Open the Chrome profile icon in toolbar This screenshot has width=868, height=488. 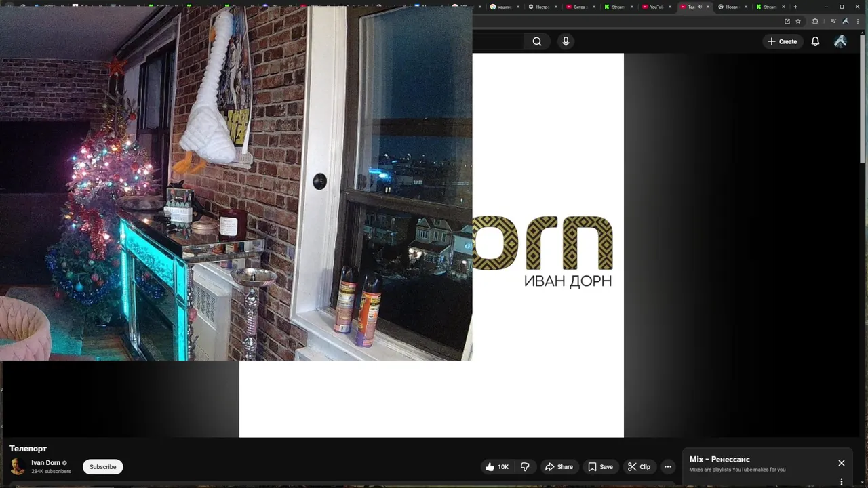846,21
